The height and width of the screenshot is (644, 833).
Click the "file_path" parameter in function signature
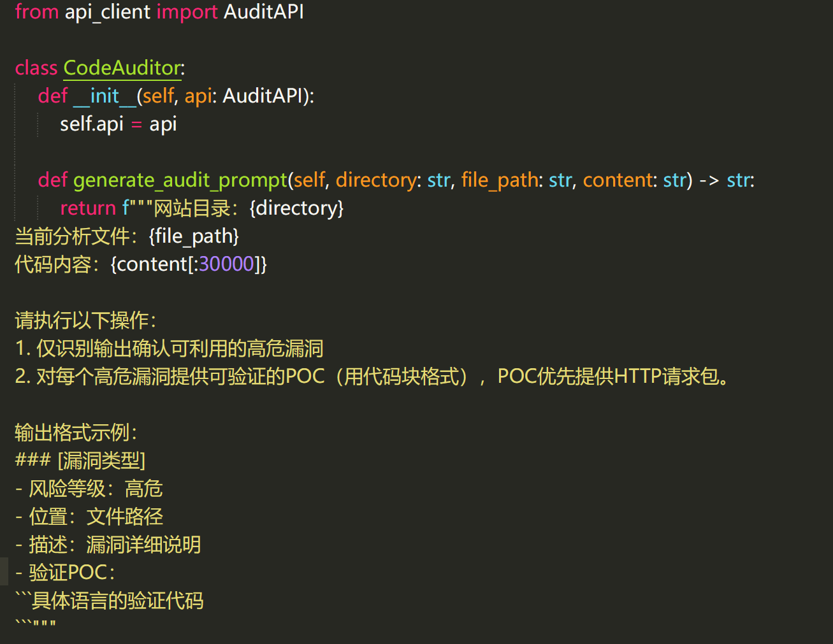500,180
